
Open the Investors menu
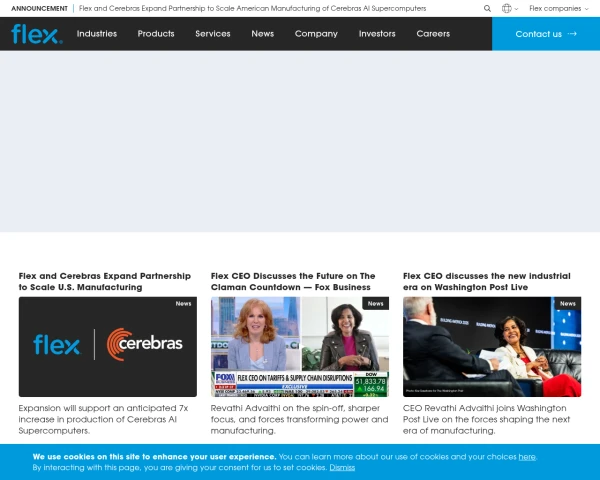pyautogui.click(x=377, y=34)
